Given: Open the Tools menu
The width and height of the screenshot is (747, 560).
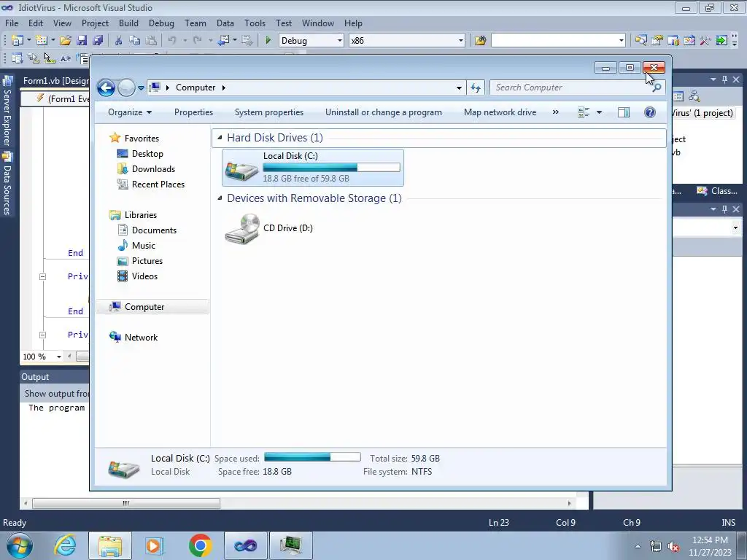Looking at the screenshot, I should click(x=255, y=23).
